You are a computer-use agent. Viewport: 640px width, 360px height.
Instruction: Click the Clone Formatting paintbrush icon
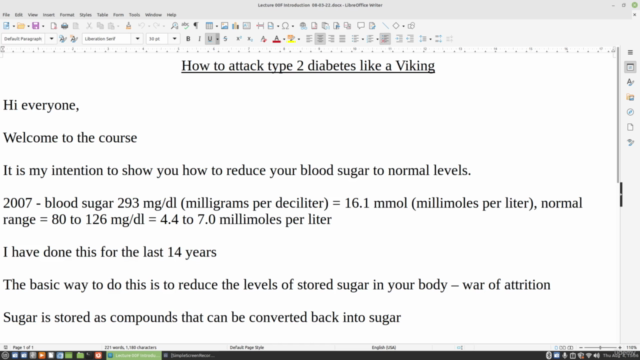pyautogui.click(x=128, y=26)
